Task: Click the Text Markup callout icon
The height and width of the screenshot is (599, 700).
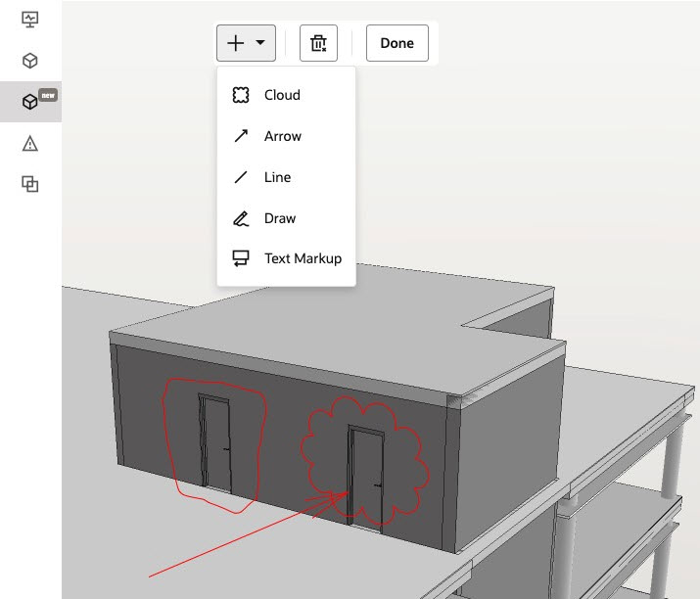Action: 241,258
